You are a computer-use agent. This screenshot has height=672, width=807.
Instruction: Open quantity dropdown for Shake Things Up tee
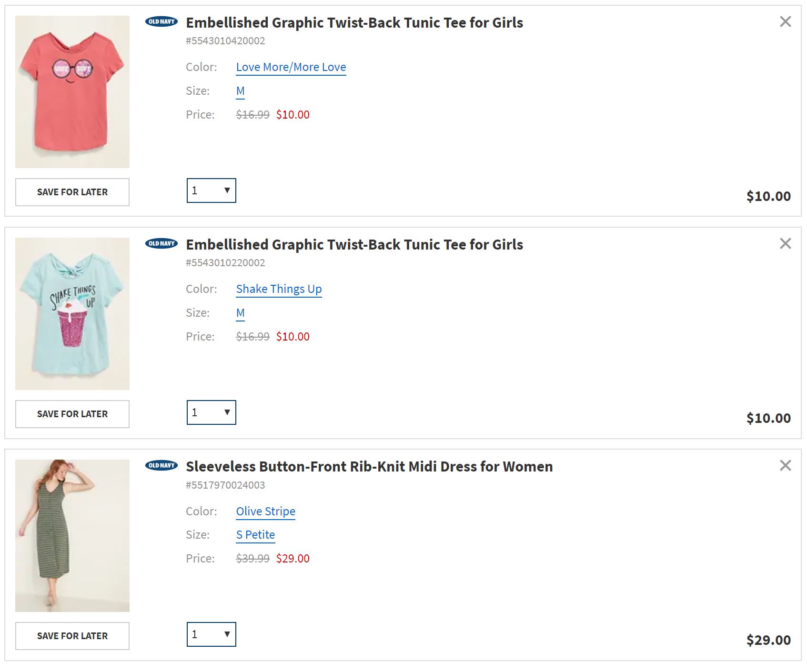tap(211, 412)
